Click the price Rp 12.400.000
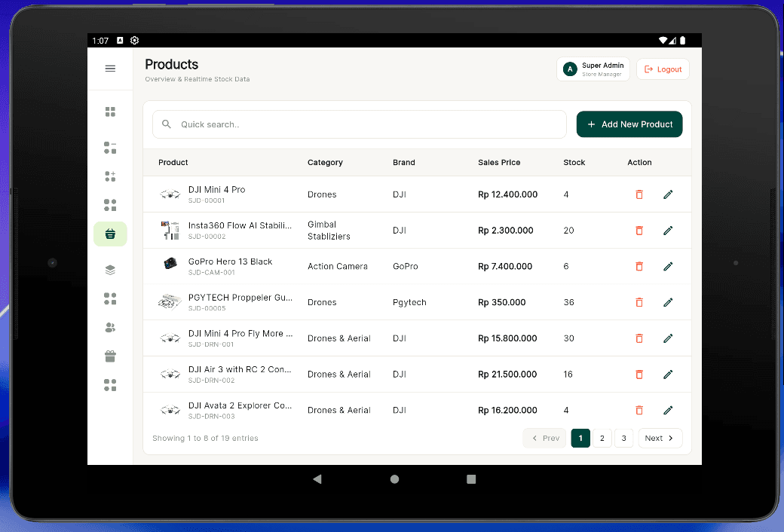The image size is (784, 532). click(507, 194)
